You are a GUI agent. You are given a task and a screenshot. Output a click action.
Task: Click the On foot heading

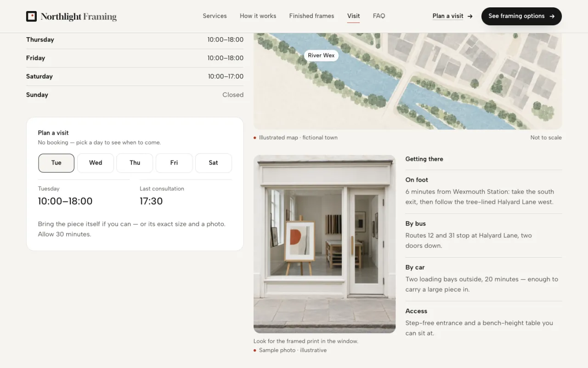[417, 180]
